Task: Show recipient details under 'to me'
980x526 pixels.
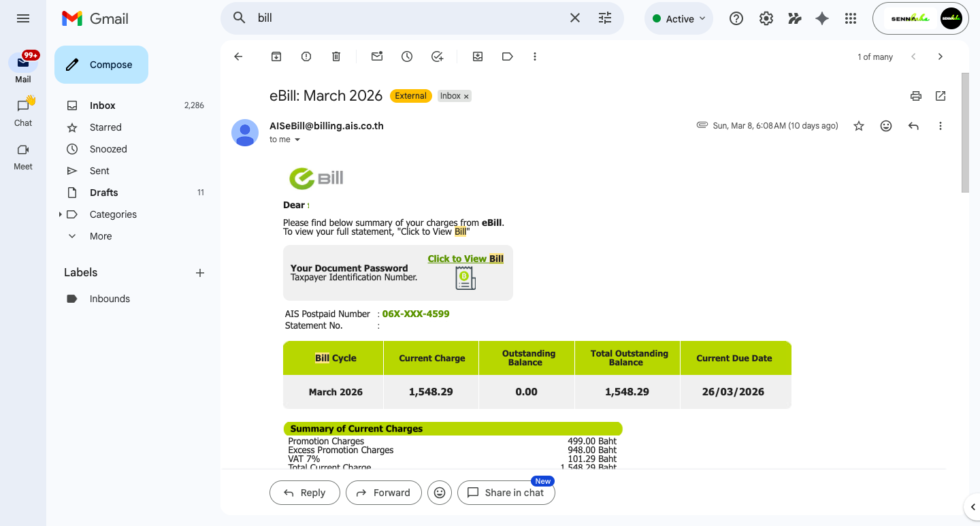Action: 297,140
